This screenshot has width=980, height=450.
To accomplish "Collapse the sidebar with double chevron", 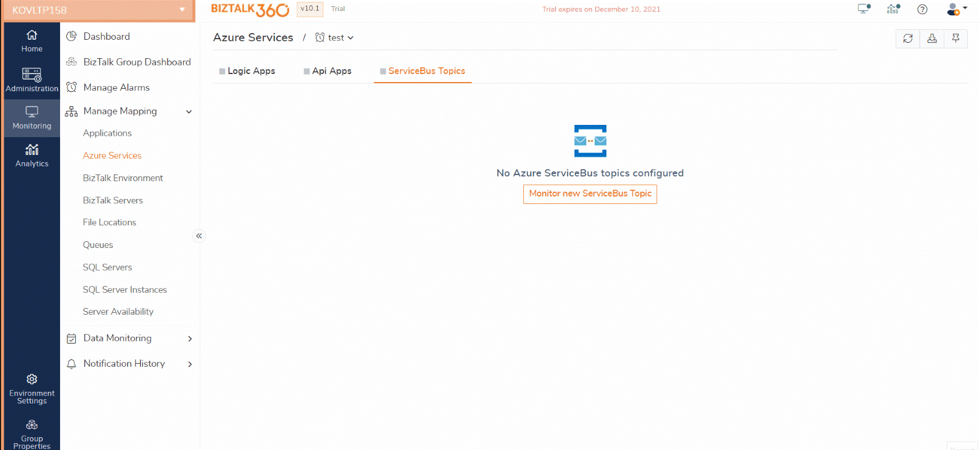I will (x=199, y=236).
